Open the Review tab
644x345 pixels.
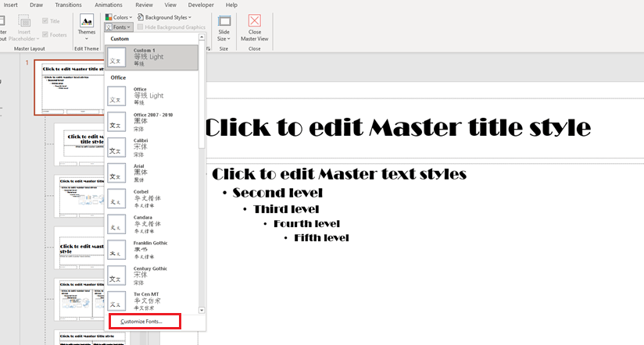tap(144, 5)
